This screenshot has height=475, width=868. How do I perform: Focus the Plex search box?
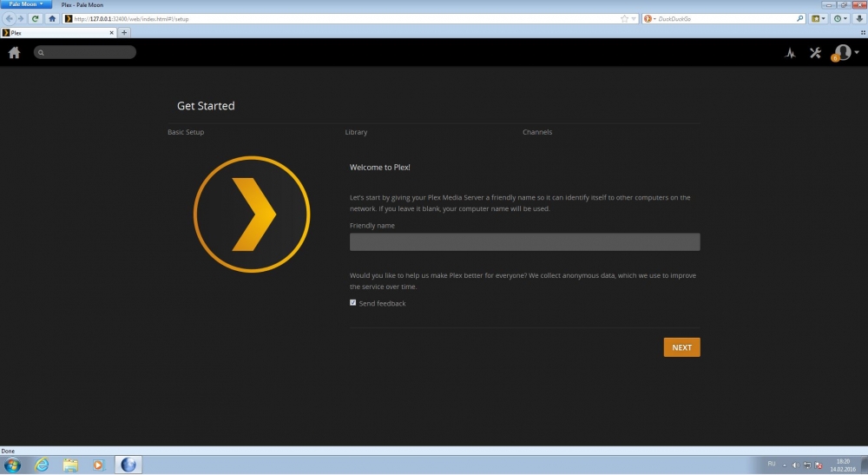pyautogui.click(x=85, y=52)
